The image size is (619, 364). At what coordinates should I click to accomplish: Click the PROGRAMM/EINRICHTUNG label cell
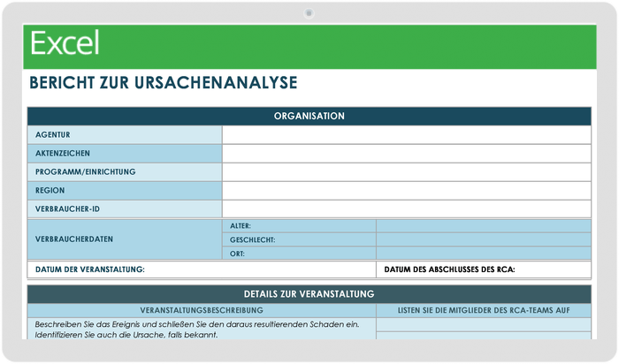[125, 171]
